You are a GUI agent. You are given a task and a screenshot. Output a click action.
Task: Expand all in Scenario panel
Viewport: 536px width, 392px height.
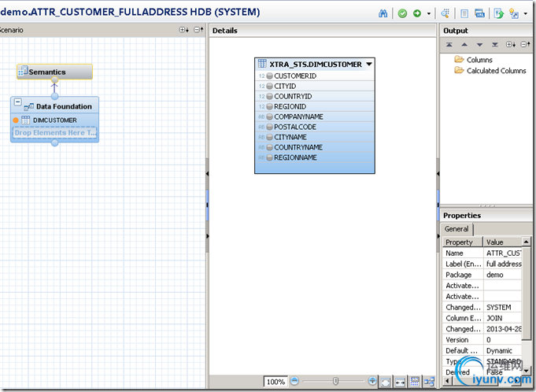[x=184, y=30]
